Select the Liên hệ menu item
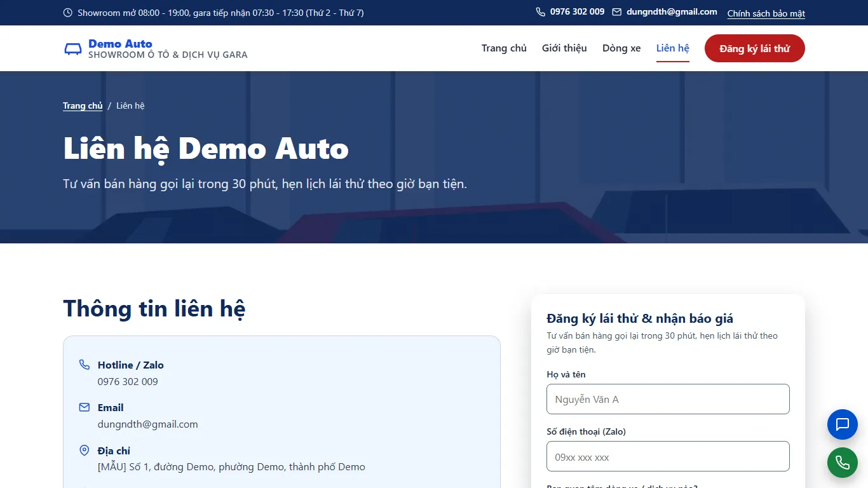Screen dimensions: 868x488 tap(673, 48)
